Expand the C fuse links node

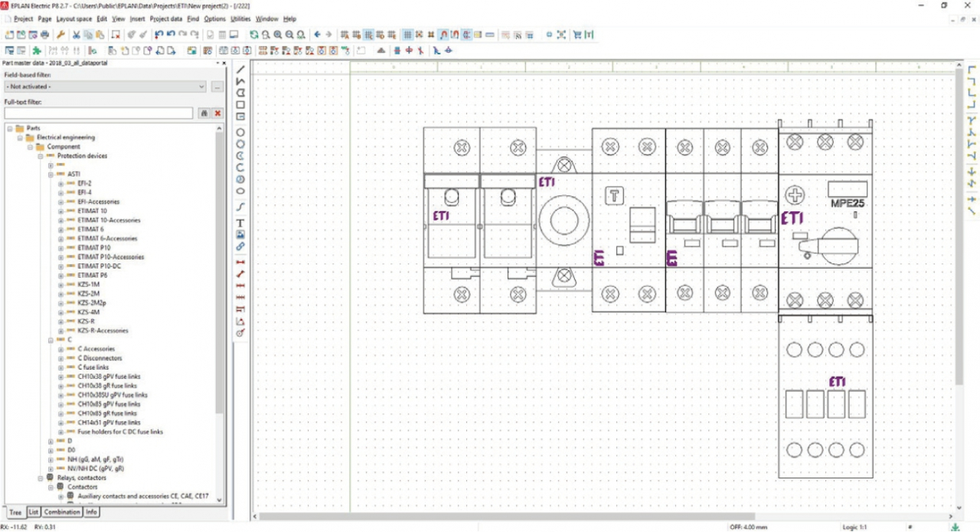[60, 367]
